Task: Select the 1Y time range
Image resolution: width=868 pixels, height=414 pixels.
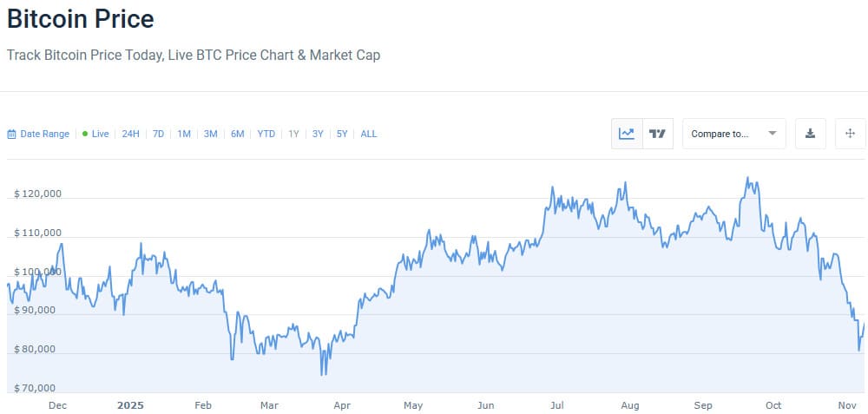Action: coord(294,134)
